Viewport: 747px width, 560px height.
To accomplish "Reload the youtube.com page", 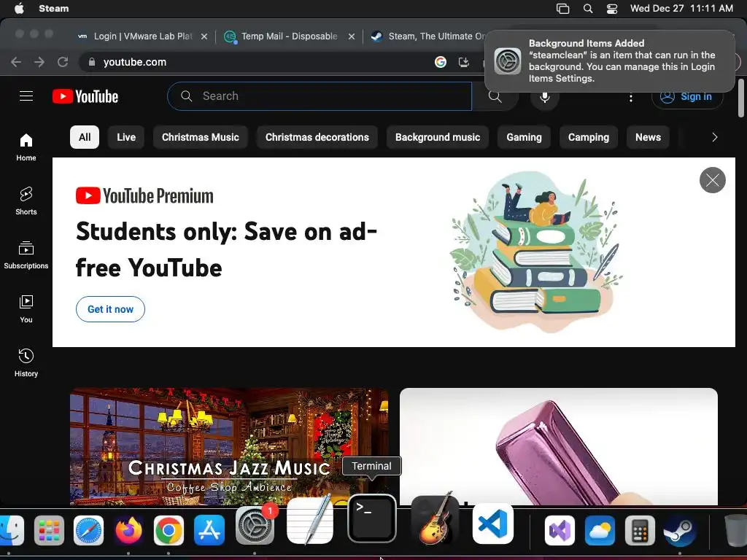I will tap(63, 62).
